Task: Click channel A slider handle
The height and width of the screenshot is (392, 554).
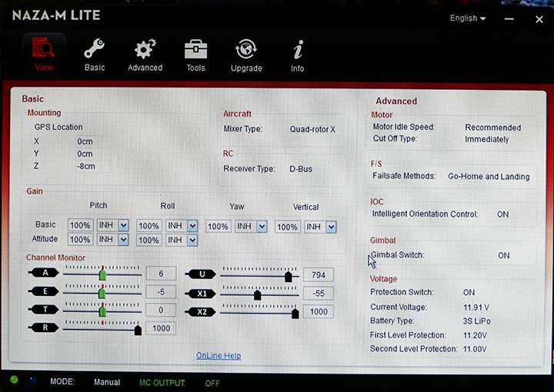Action: [x=102, y=274]
